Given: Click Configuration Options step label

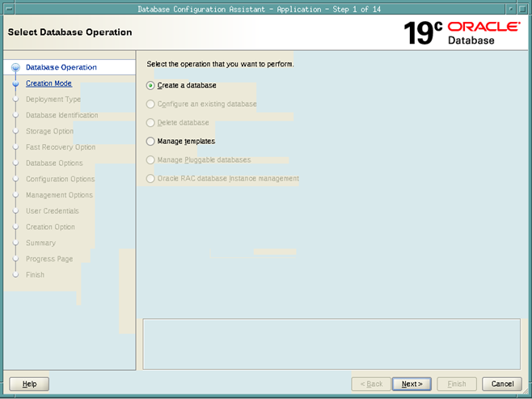Looking at the screenshot, I should pyautogui.click(x=61, y=179).
